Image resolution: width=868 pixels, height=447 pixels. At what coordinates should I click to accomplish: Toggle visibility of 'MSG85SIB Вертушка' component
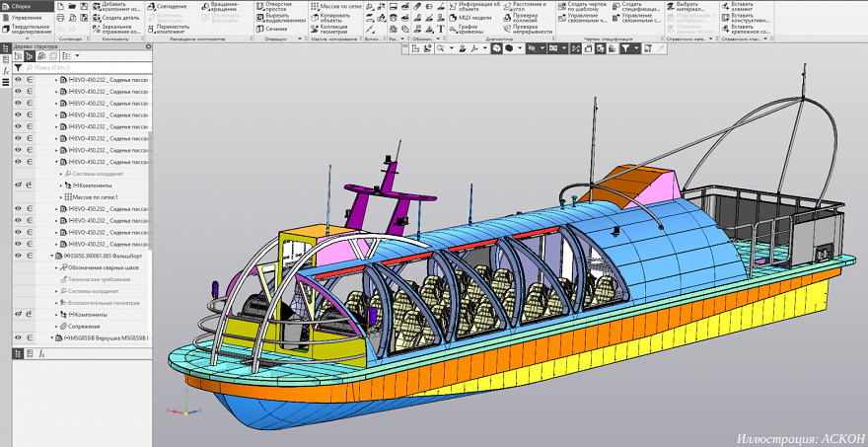tap(18, 338)
